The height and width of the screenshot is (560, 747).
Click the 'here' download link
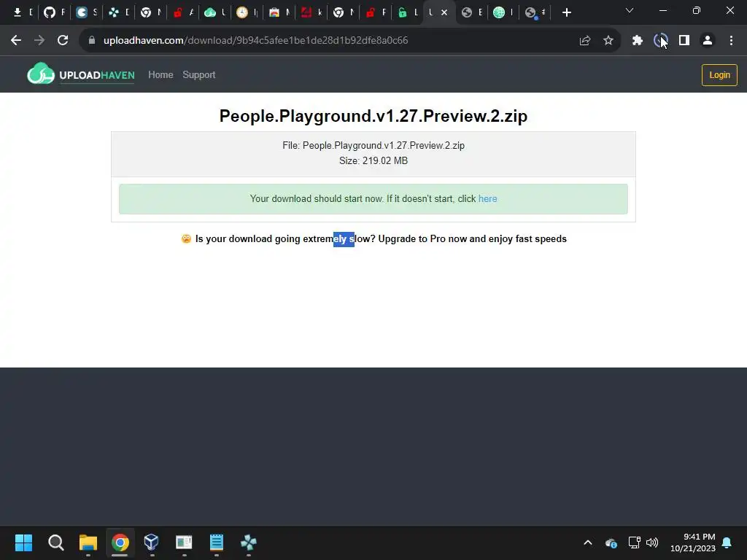point(487,198)
